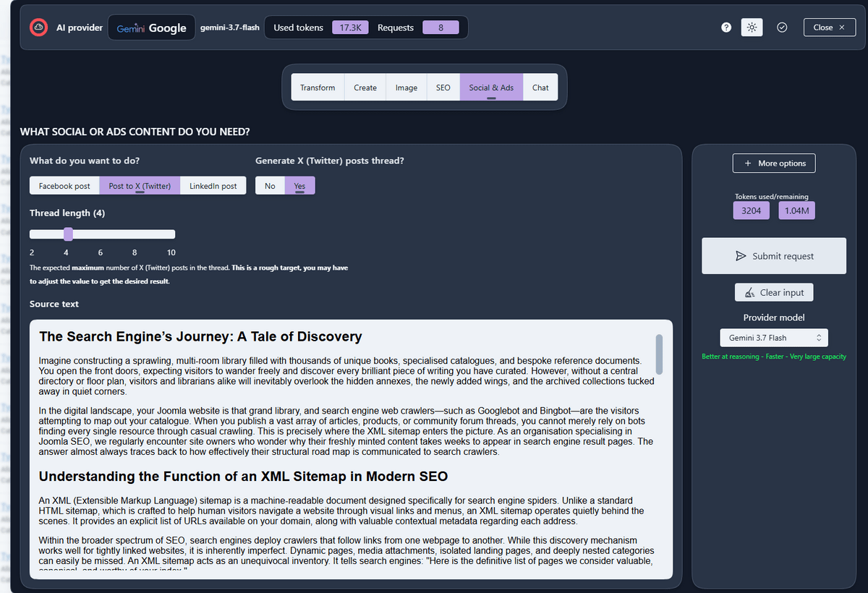Click the 'Thread length (4)' label
The height and width of the screenshot is (593, 868).
coord(67,213)
